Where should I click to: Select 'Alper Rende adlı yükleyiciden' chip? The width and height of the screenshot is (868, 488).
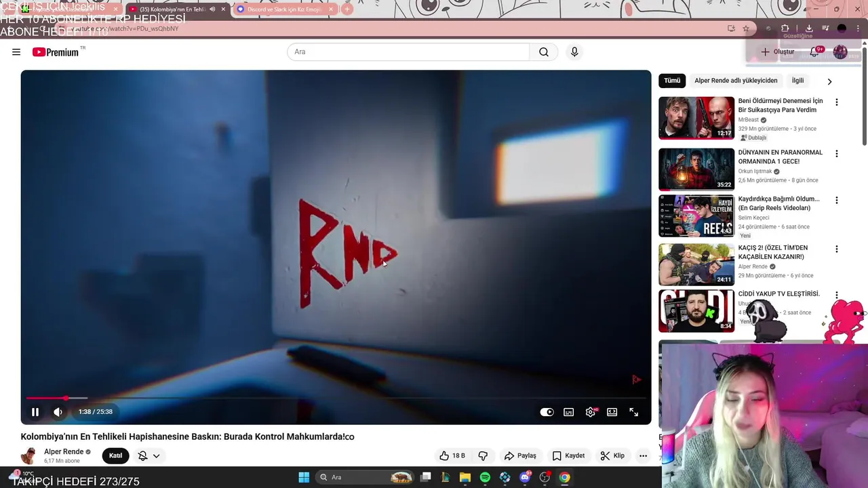click(736, 81)
